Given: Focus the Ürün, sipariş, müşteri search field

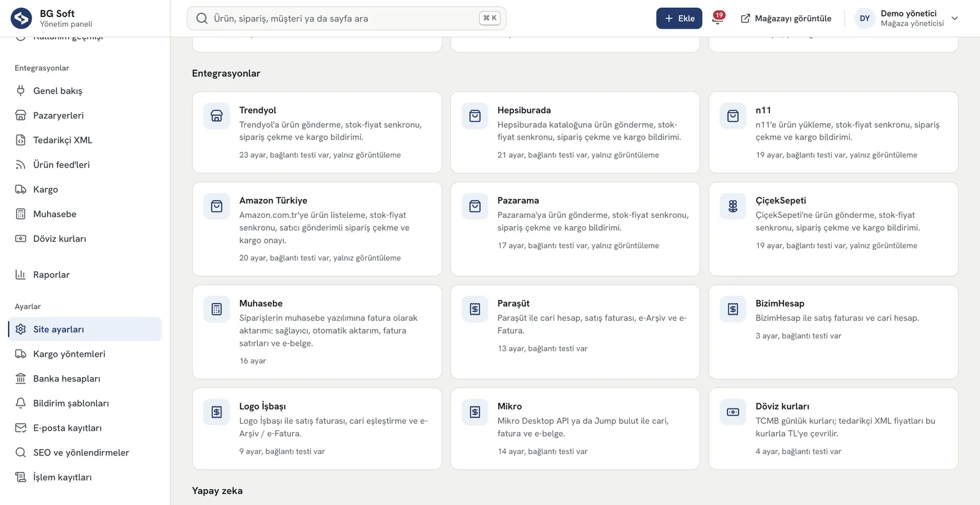Looking at the screenshot, I should (x=347, y=18).
